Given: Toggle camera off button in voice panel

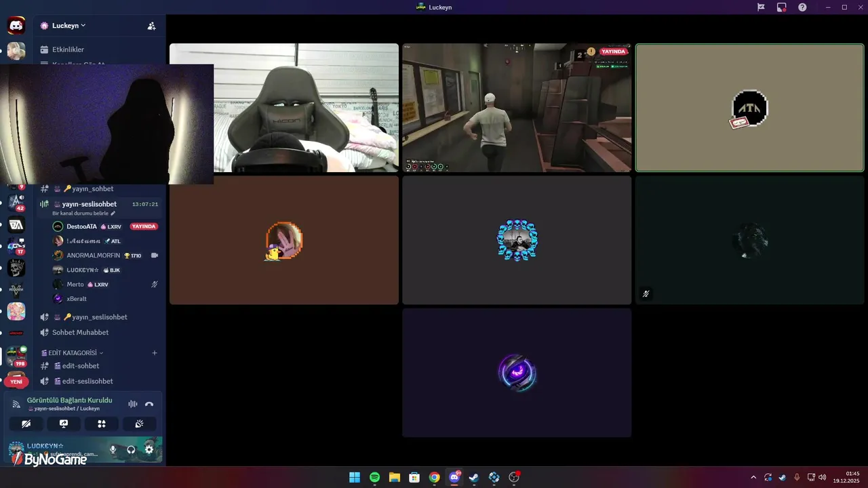Looking at the screenshot, I should pyautogui.click(x=26, y=424).
